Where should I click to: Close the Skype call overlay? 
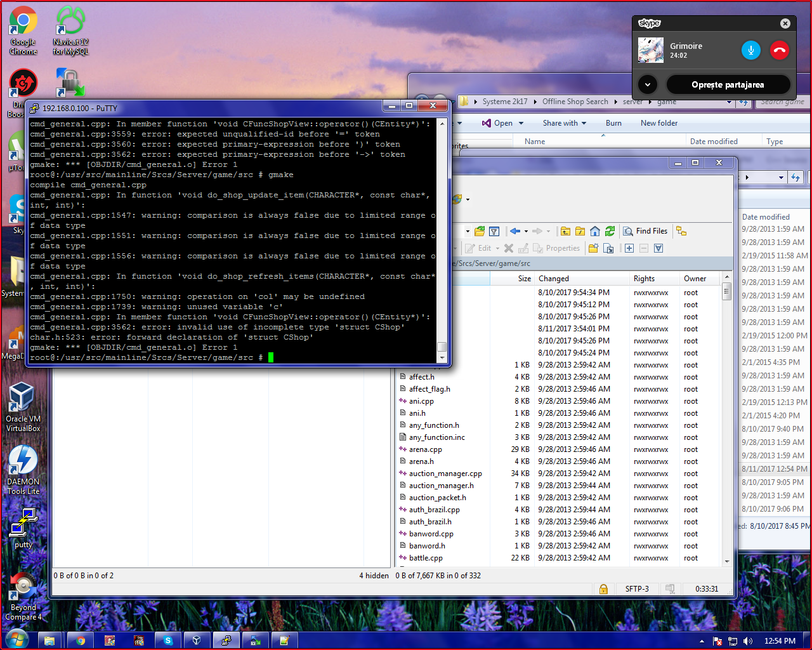[785, 23]
